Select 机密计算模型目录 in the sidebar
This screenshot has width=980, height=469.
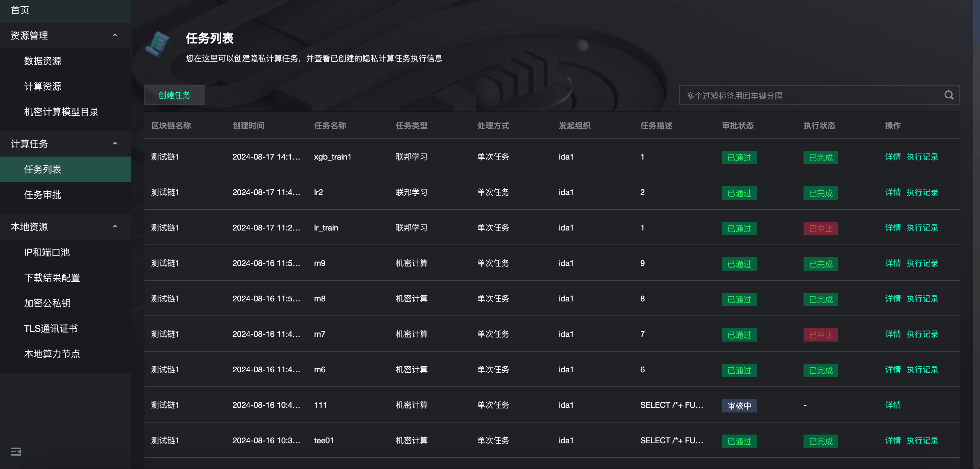pos(61,112)
